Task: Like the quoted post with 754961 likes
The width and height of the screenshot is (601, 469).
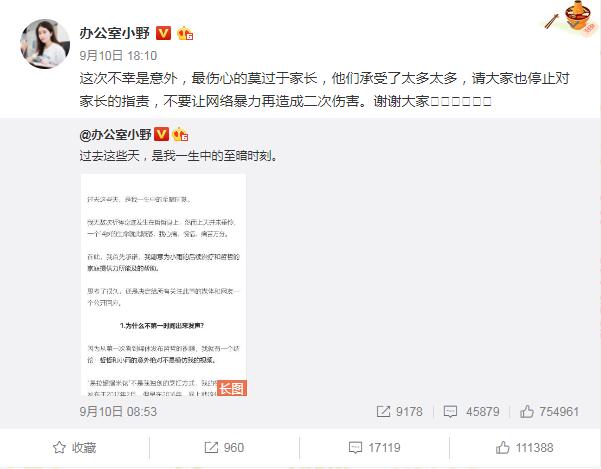Action: pyautogui.click(x=549, y=412)
